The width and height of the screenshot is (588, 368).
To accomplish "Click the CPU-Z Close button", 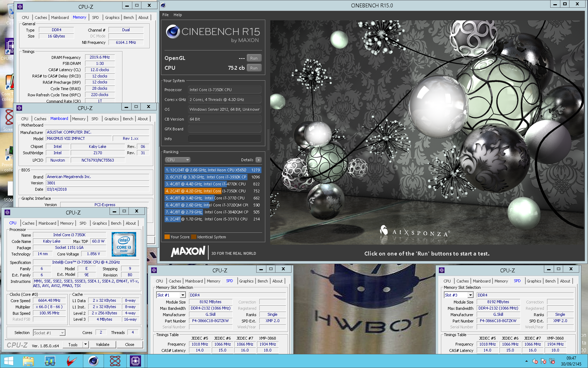I will [129, 345].
